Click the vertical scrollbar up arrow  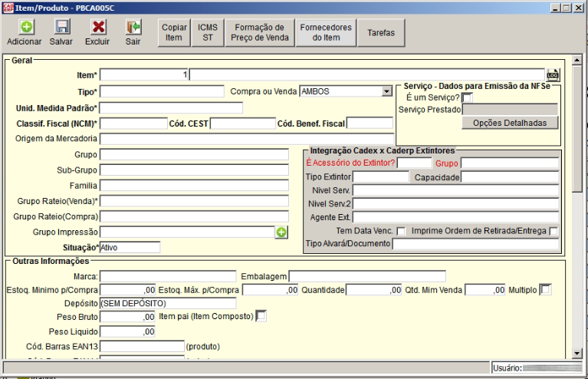click(577, 60)
